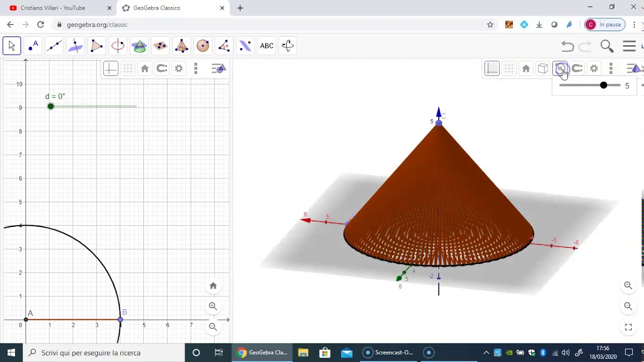Open the GeoGebra main hamburger menu
This screenshot has width=644, height=362.
pyautogui.click(x=629, y=46)
